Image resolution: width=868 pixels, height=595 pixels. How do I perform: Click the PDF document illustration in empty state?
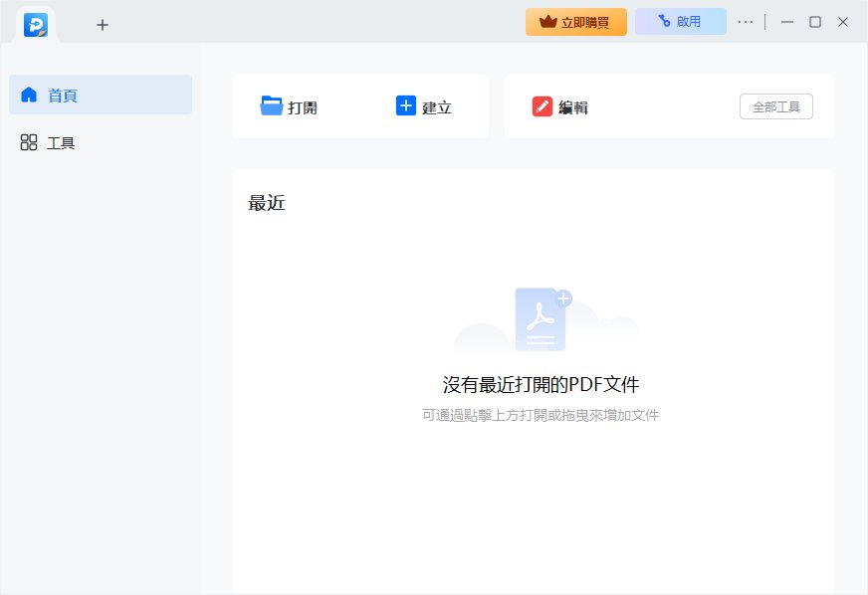[542, 318]
